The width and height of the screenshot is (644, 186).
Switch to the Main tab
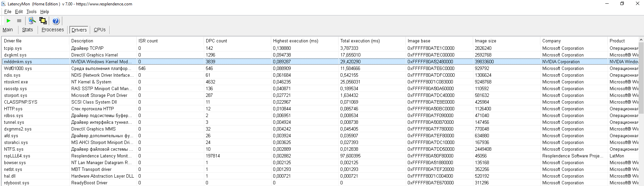(x=8, y=30)
